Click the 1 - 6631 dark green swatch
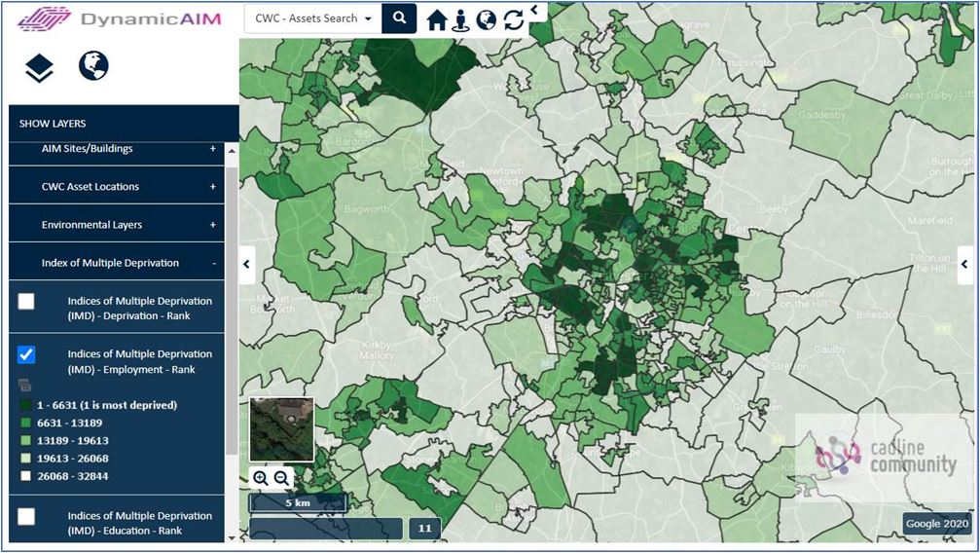Viewport: 980px width, 553px height. tap(25, 405)
